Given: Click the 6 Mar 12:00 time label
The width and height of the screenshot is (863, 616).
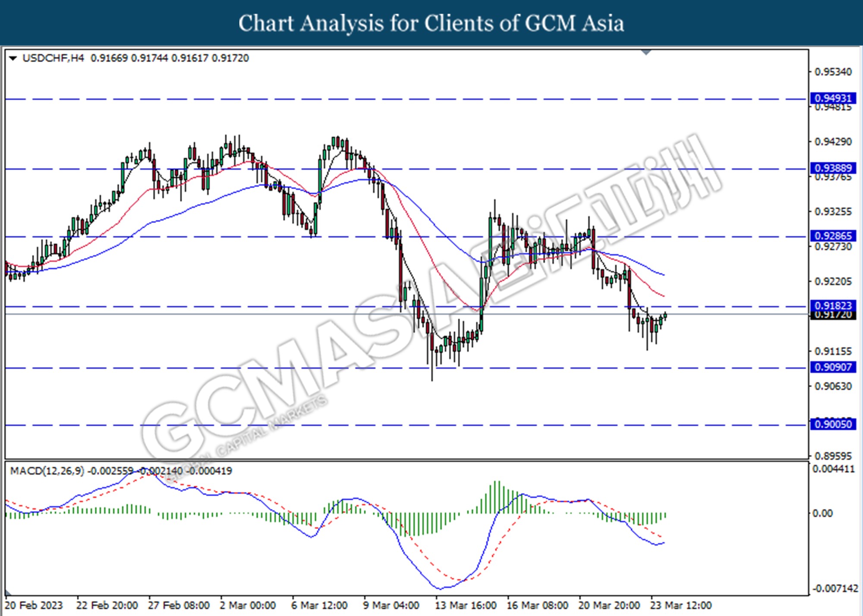Looking at the screenshot, I should point(319,606).
